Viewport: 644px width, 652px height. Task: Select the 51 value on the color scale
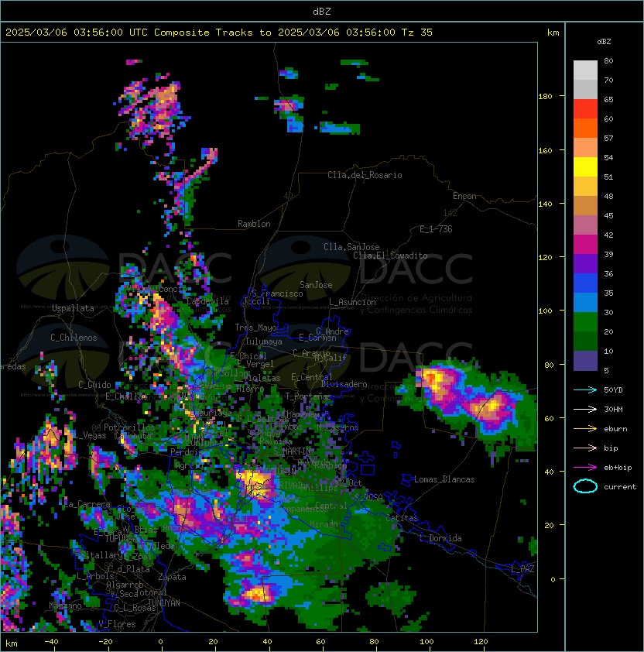(x=608, y=177)
